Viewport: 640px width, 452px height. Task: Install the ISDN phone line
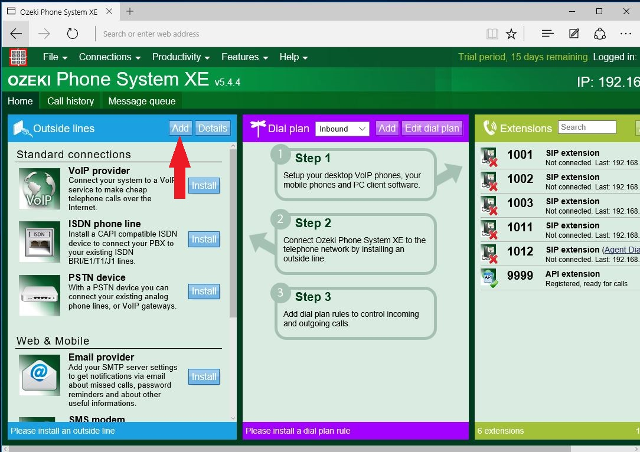tap(204, 239)
